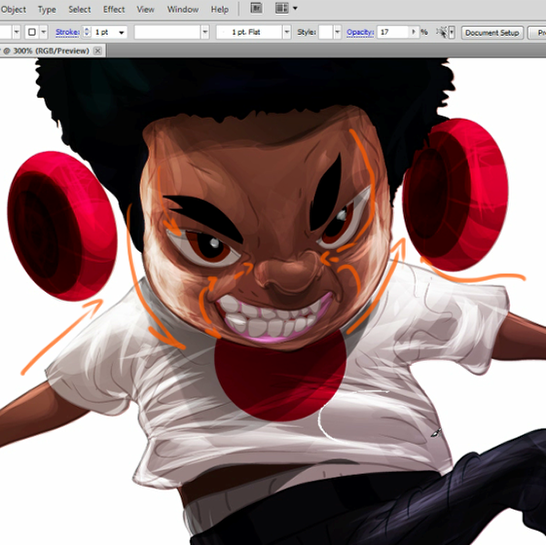Viewport: 546px width, 545px height.
Task: Open the Window menu
Action: (x=182, y=9)
